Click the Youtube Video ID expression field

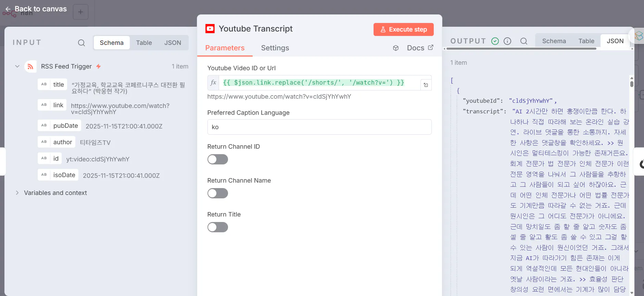319,83
